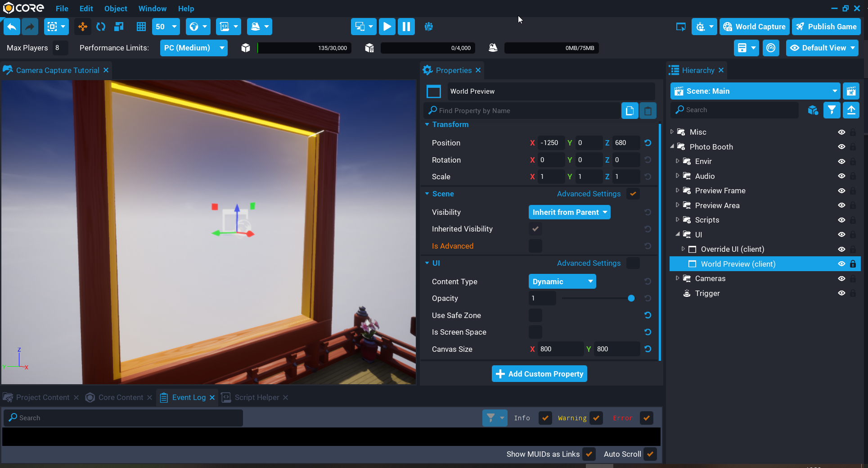Image resolution: width=868 pixels, height=468 pixels.
Task: Enable the Use Safe Zone checkbox
Action: click(535, 315)
